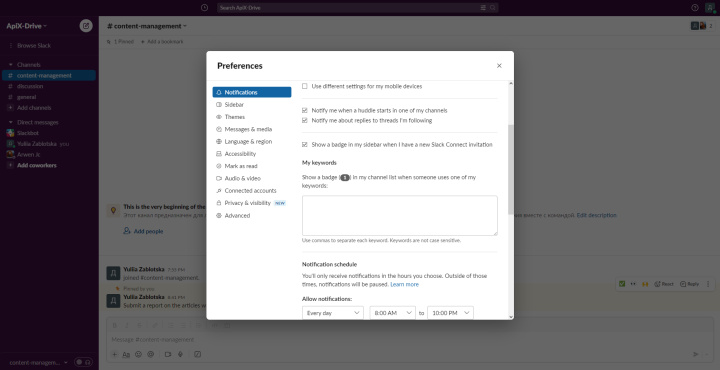Open Privacy & visibility preferences tab
This screenshot has height=370, width=720.
click(x=252, y=203)
